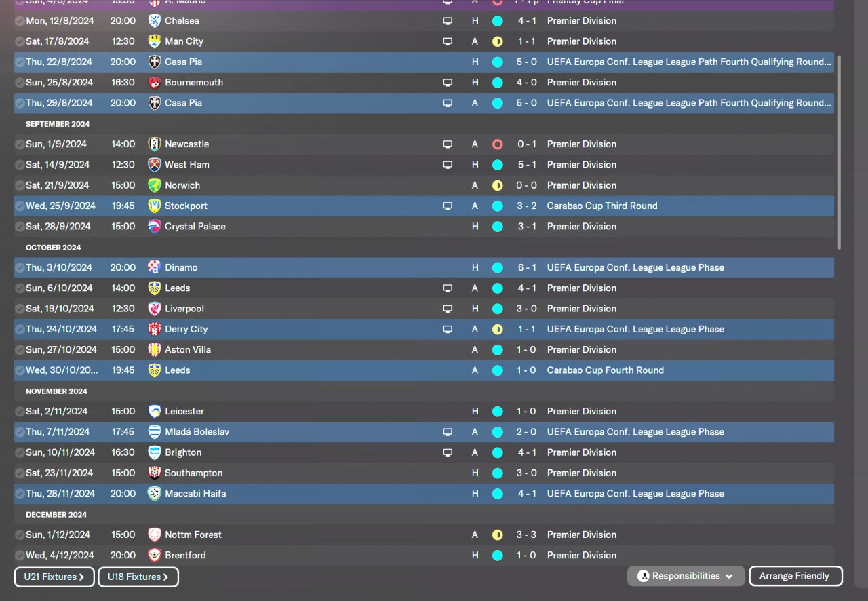Screen dimensions: 868x601
Task: Toggle the checkmark beside Sat, 21/9/2024 fixture
Action: [x=20, y=185]
